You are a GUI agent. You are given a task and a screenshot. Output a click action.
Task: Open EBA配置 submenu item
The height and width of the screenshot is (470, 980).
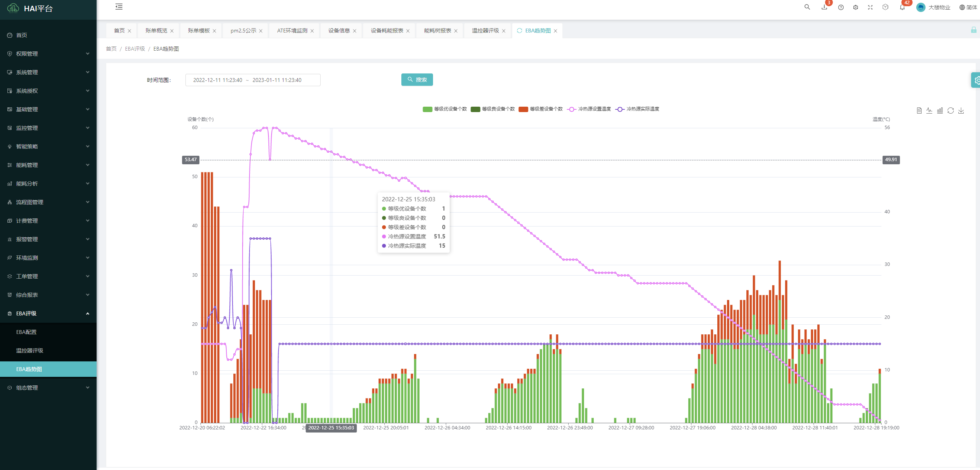(x=48, y=332)
